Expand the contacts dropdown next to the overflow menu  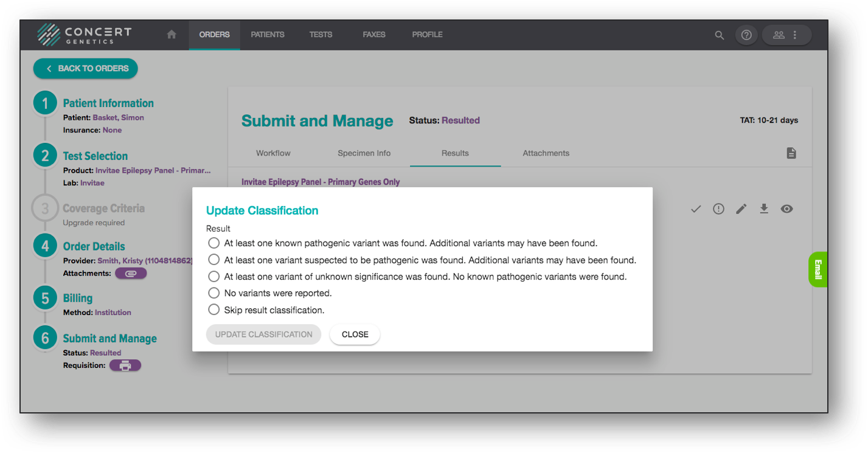point(779,35)
